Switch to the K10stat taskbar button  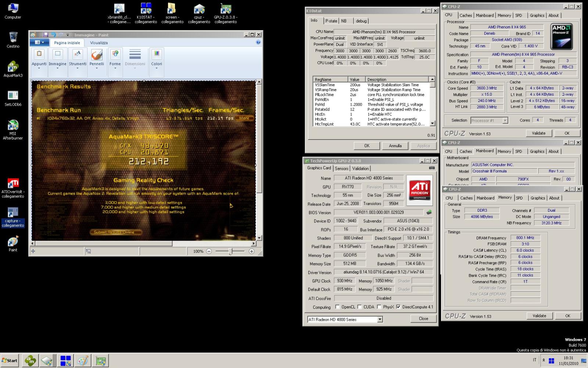click(65, 361)
